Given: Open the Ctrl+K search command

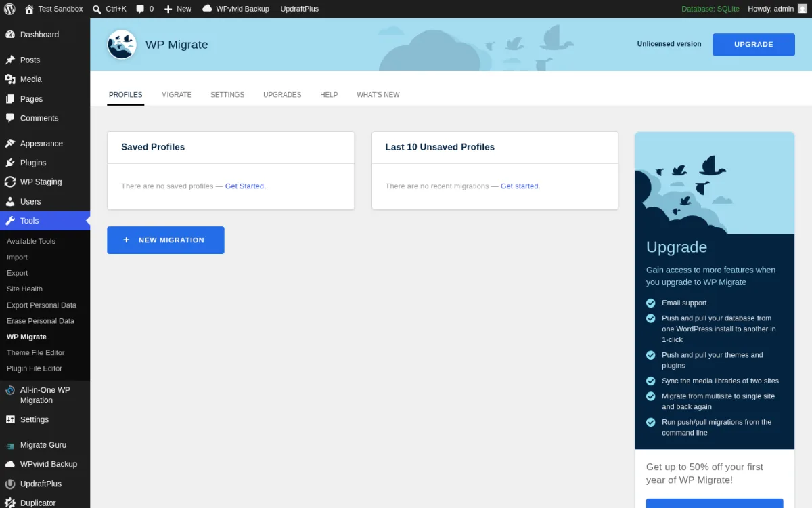Looking at the screenshot, I should 109,9.
